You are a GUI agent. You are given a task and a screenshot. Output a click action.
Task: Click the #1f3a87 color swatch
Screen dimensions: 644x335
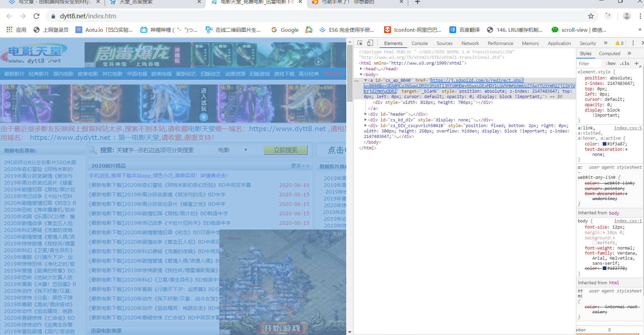tap(604, 144)
